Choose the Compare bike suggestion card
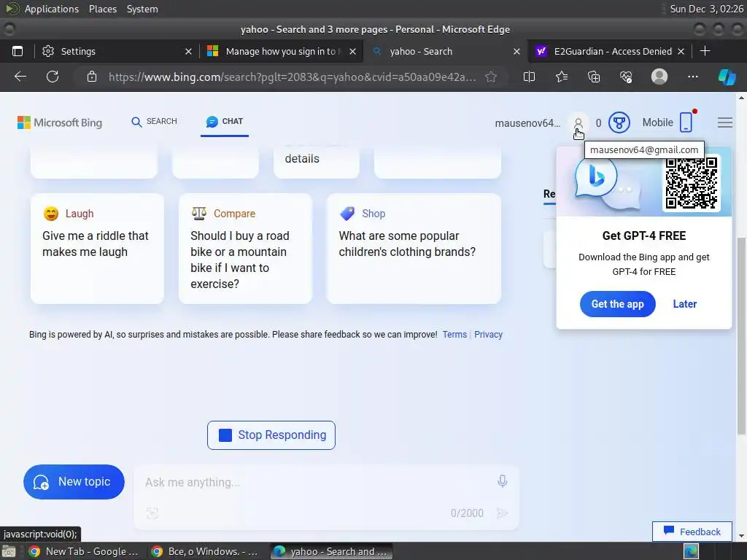The height and width of the screenshot is (560, 747). coord(245,248)
